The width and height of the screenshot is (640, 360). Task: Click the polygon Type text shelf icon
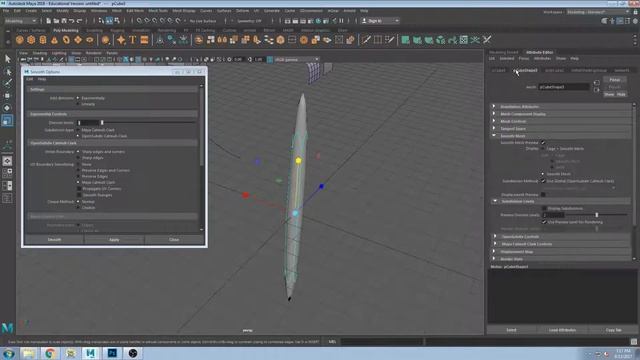coord(133,40)
